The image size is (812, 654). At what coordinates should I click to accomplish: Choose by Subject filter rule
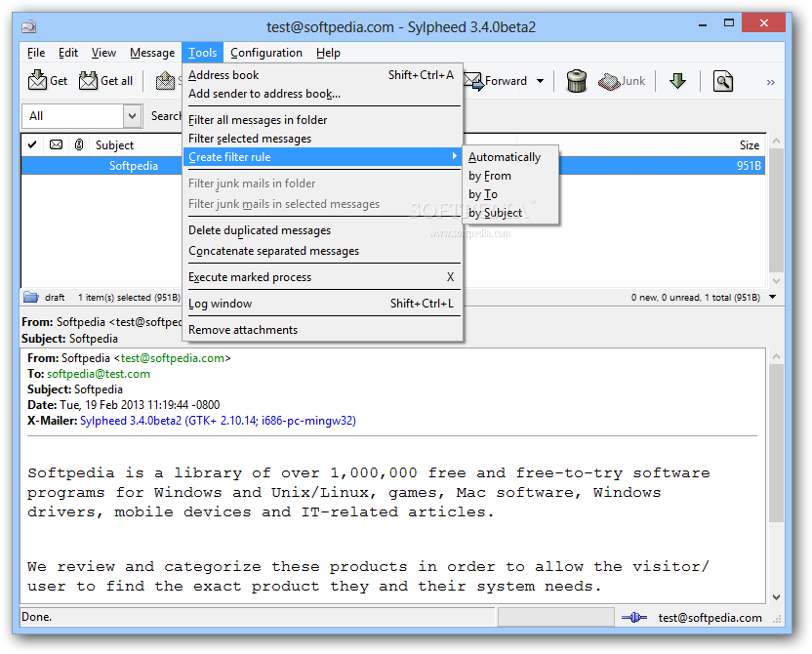tap(510, 213)
